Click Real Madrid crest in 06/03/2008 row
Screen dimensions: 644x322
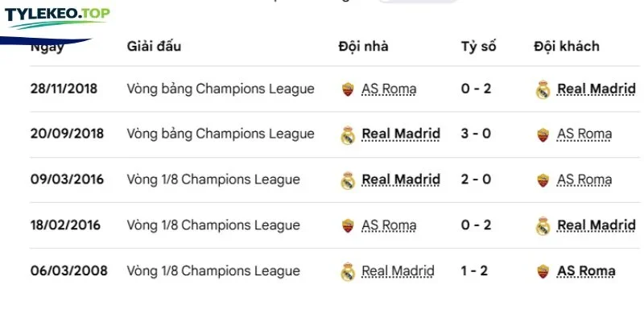348,271
